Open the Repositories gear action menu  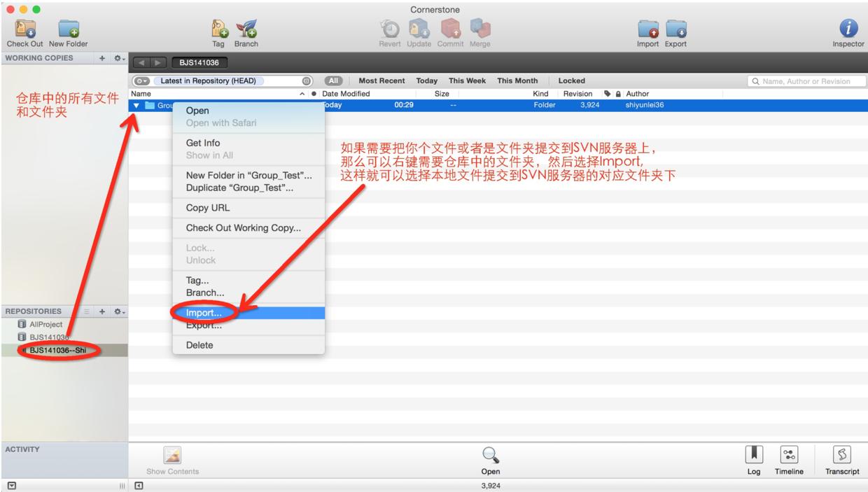click(119, 311)
